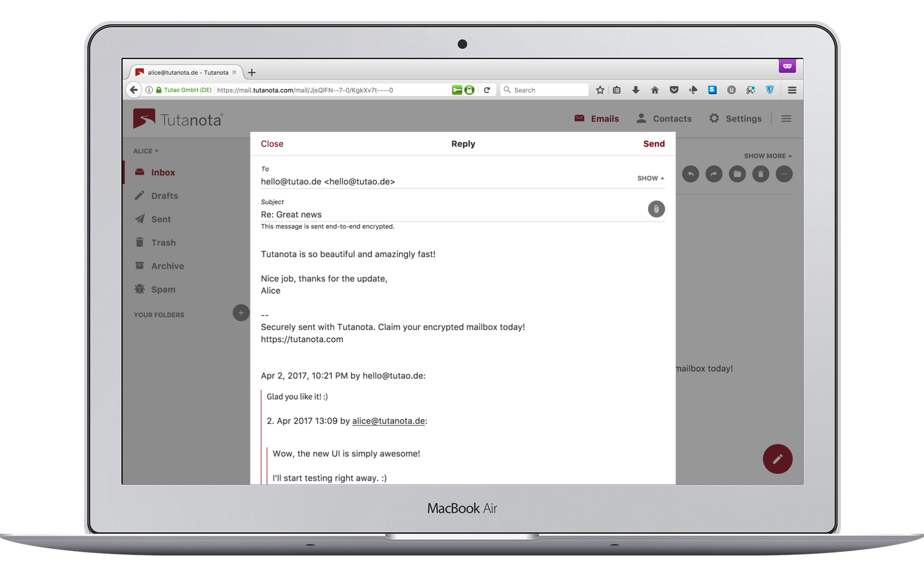The width and height of the screenshot is (924, 566).
Task: Click the browser back arrow
Action: point(133,90)
